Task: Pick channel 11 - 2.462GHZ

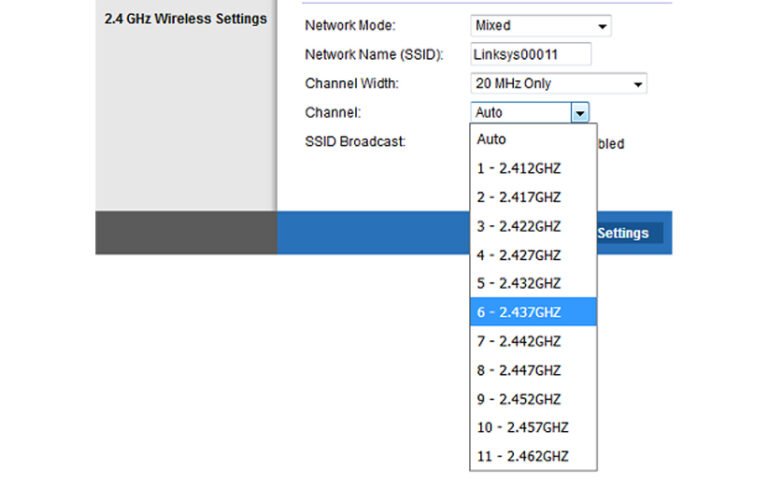Action: point(533,457)
